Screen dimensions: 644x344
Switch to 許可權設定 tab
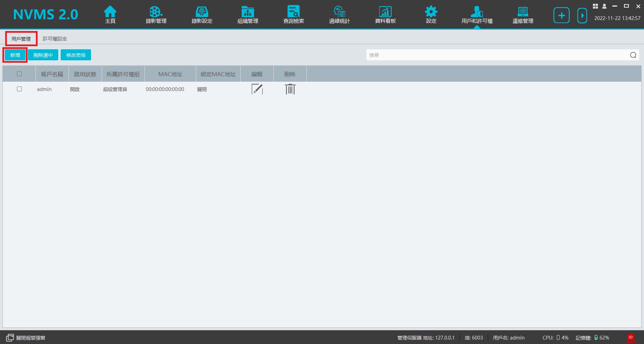(55, 39)
